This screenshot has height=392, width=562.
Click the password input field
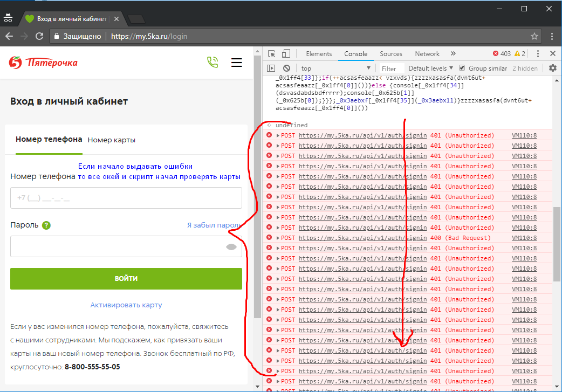tap(126, 246)
